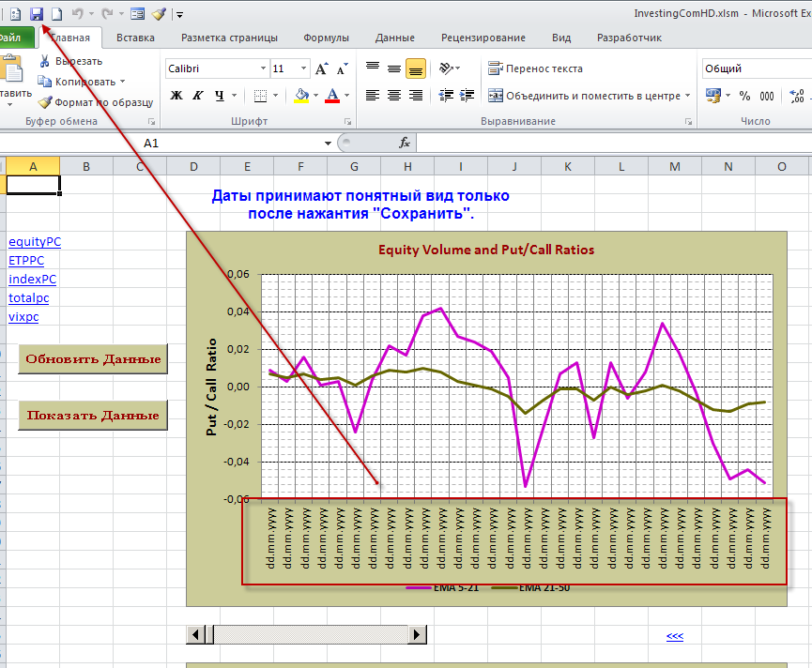Screen dimensions: 812x668
Task: Click the insert function fx icon
Action: point(405,143)
